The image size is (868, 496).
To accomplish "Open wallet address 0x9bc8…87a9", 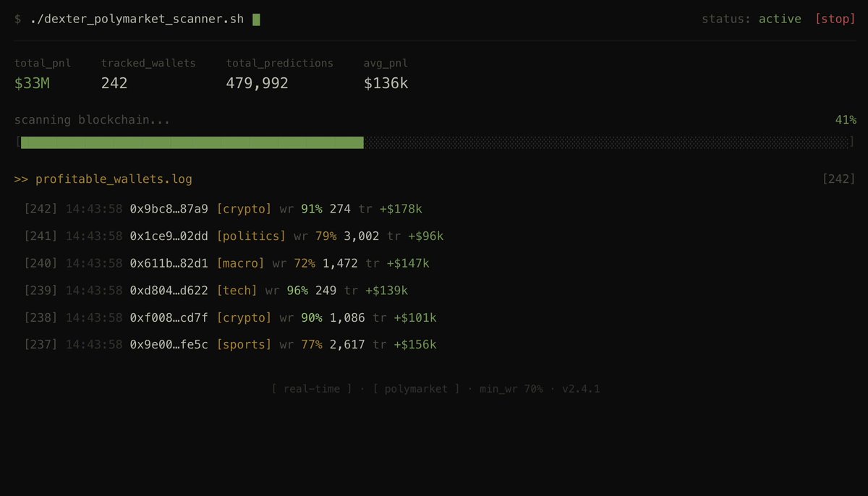I will (x=169, y=209).
